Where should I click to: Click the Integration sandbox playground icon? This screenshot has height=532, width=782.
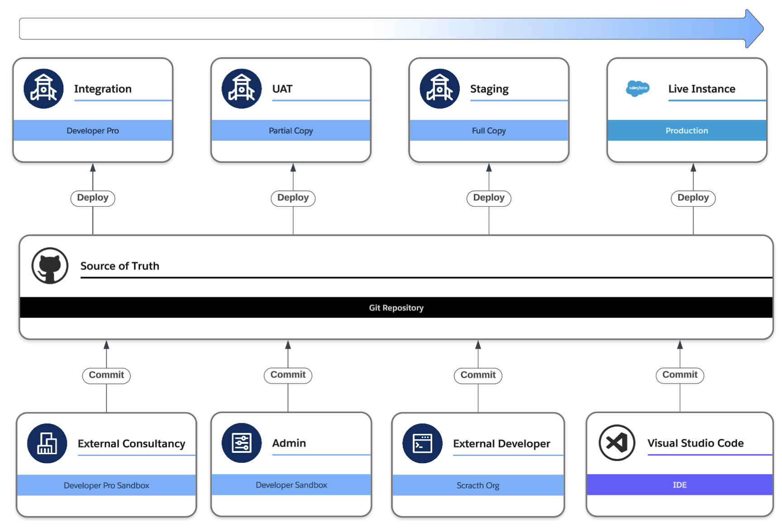coord(43,89)
